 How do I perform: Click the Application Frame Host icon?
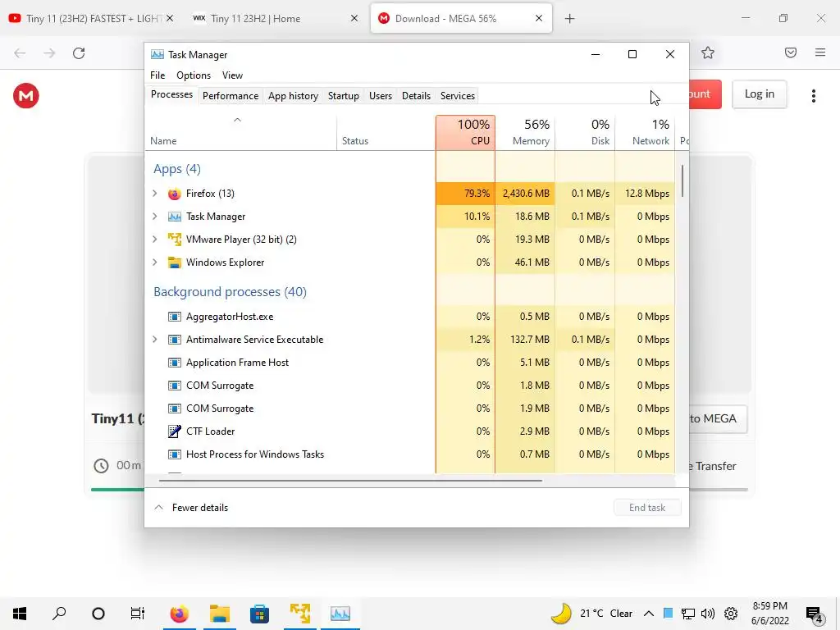(x=174, y=363)
